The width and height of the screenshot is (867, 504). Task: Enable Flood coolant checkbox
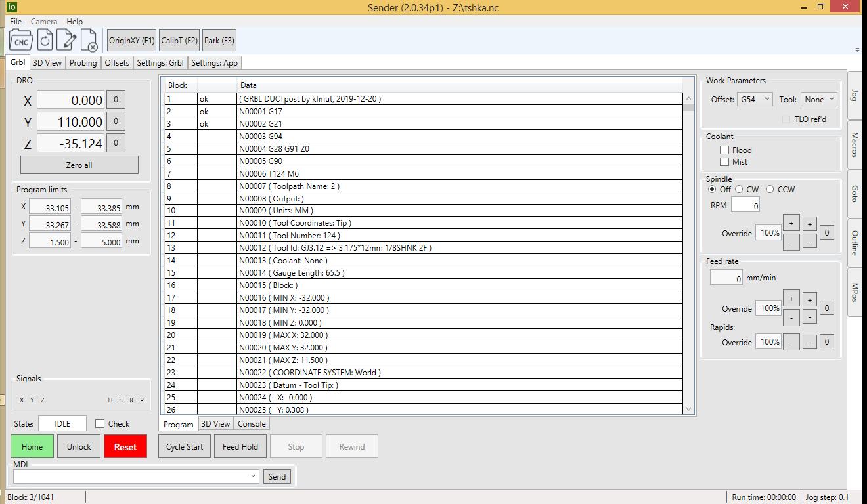724,150
